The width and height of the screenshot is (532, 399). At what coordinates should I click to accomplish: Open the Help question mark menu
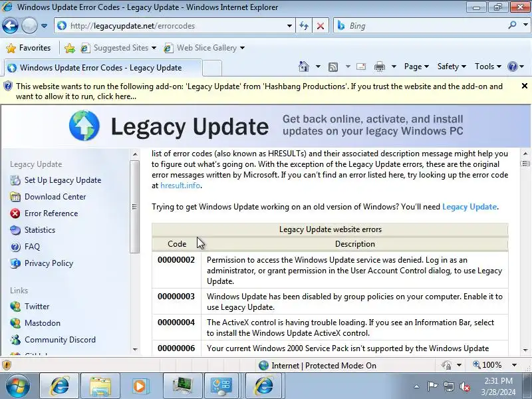pos(515,66)
